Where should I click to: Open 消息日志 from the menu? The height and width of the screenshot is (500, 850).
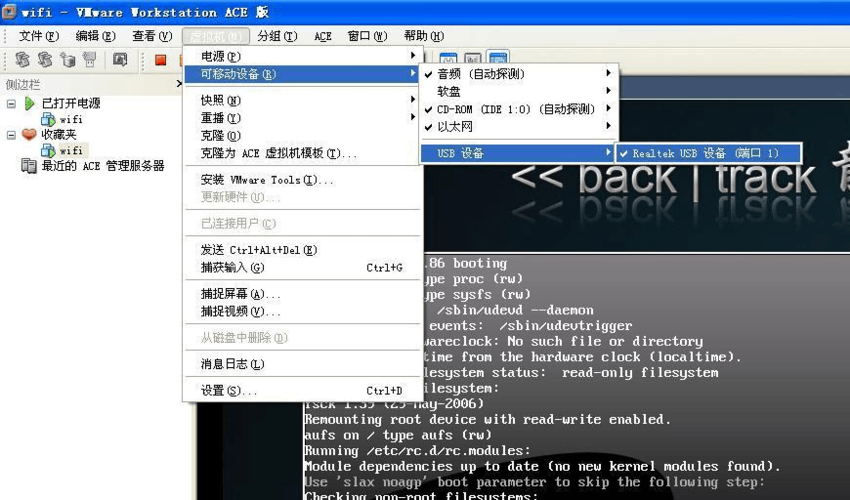(301, 364)
